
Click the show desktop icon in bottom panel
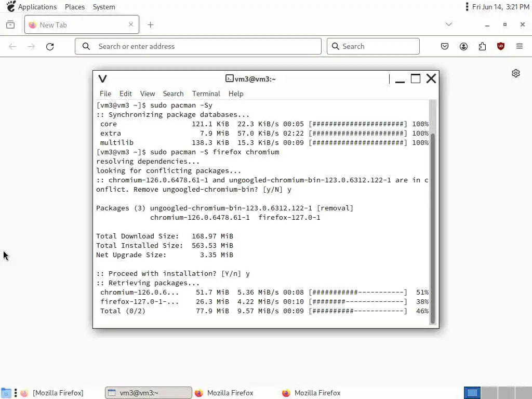coord(6,393)
